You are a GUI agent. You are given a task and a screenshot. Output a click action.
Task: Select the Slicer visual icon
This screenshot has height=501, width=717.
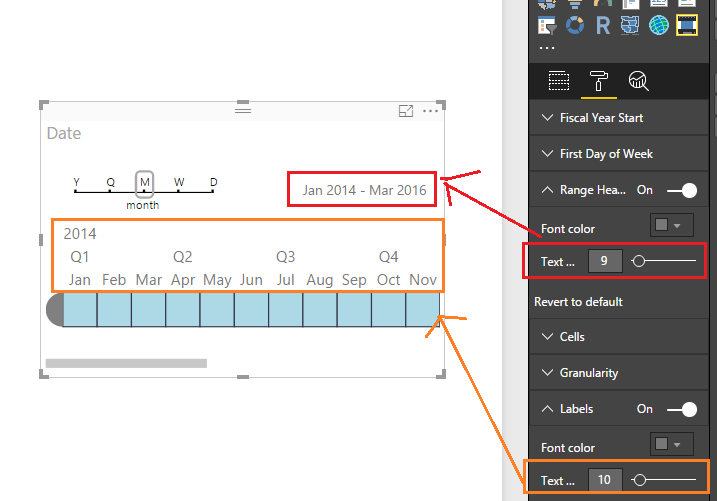click(x=547, y=25)
